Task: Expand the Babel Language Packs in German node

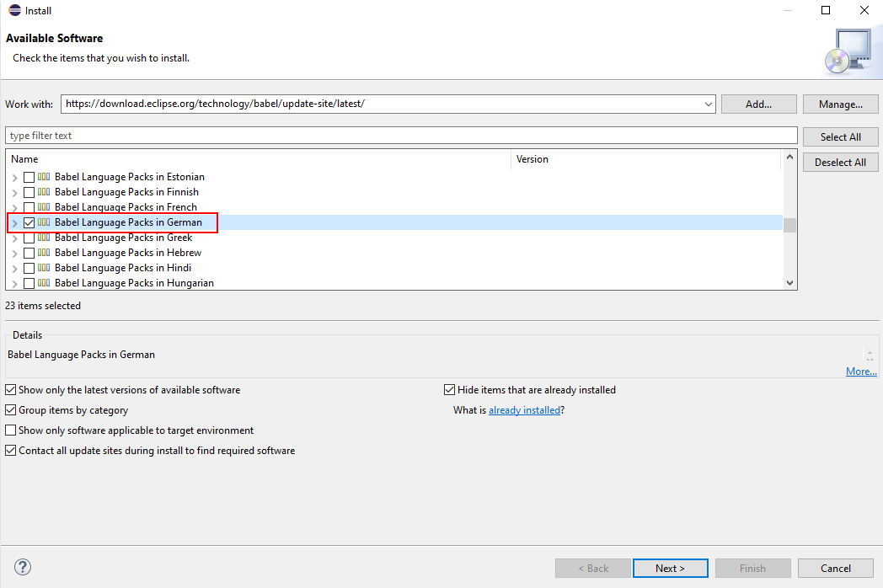Action: point(14,222)
